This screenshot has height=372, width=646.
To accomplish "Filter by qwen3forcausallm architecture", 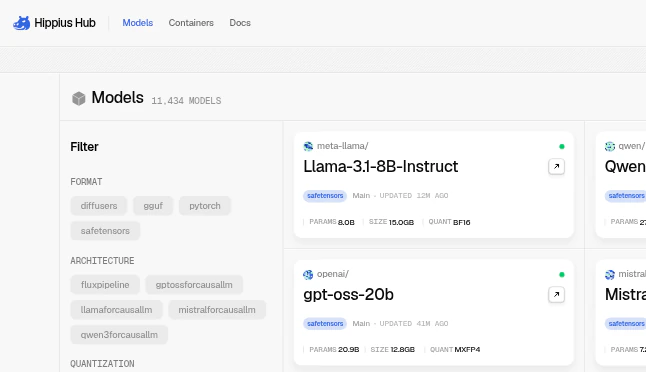I will [x=119, y=335].
